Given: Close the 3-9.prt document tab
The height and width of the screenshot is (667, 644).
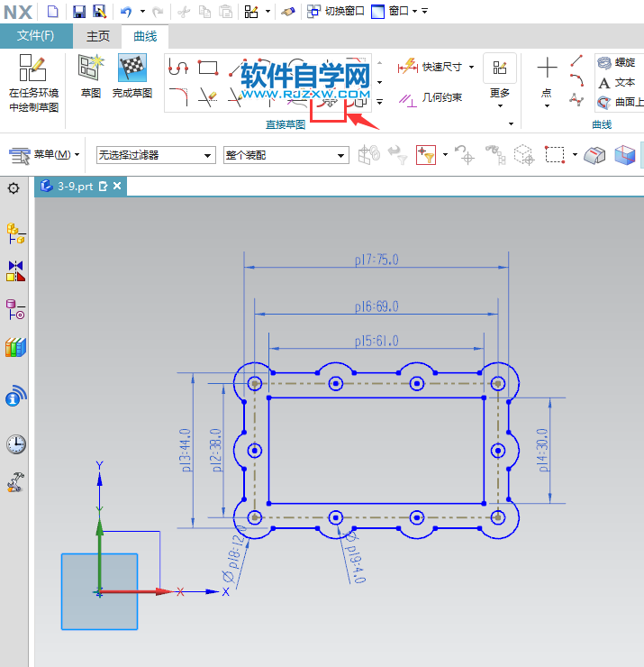Looking at the screenshot, I should 116,187.
